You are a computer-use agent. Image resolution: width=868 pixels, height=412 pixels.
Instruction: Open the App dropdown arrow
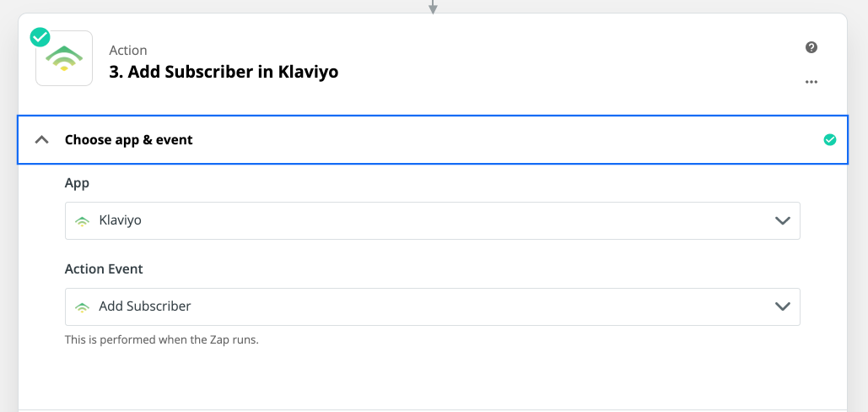tap(782, 220)
